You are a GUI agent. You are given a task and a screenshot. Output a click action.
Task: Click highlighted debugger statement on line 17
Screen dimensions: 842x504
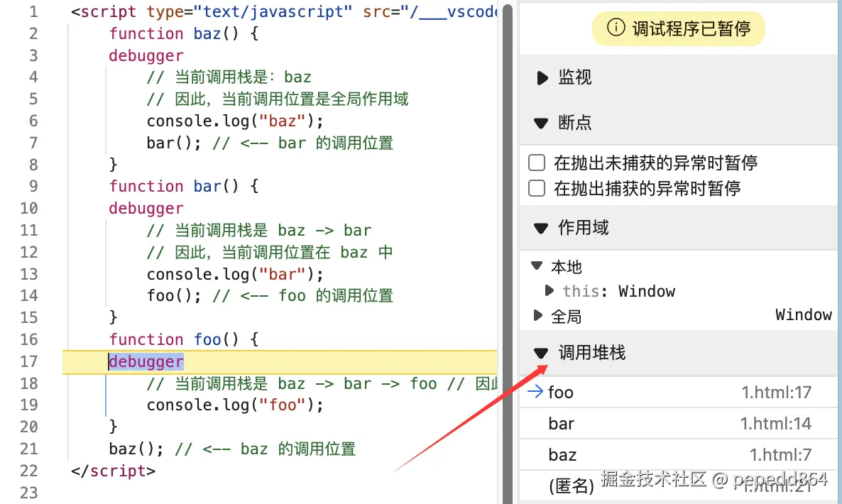(x=146, y=362)
